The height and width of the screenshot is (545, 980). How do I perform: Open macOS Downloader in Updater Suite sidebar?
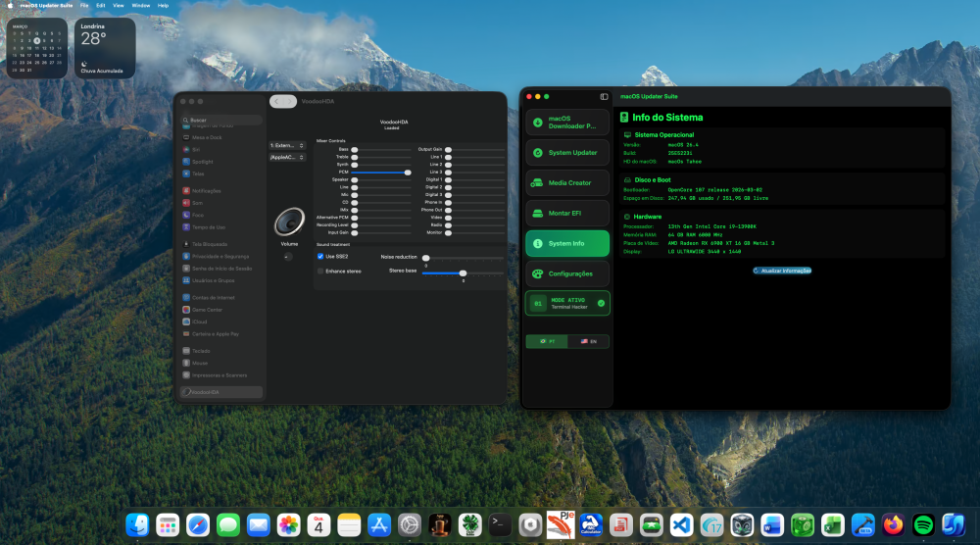[567, 123]
